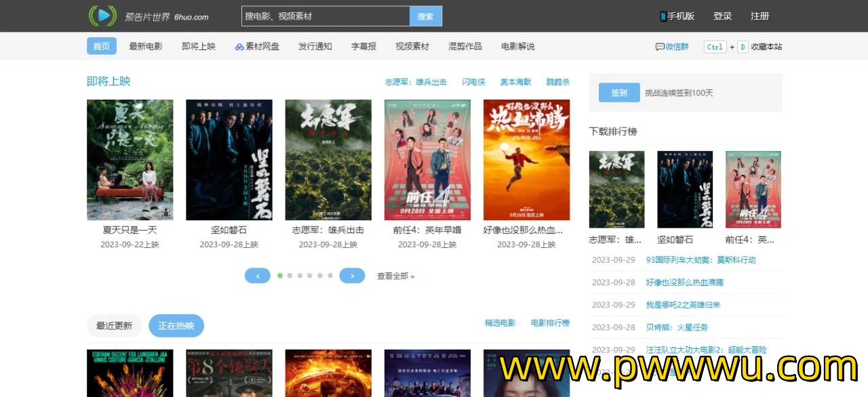The height and width of the screenshot is (397, 868).
Task: Click the 夏天只是一天 title under its poster
Action: [130, 230]
